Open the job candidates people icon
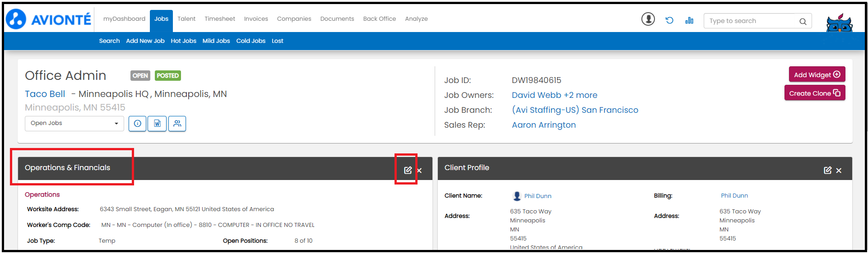The width and height of the screenshot is (868, 254). 177,124
